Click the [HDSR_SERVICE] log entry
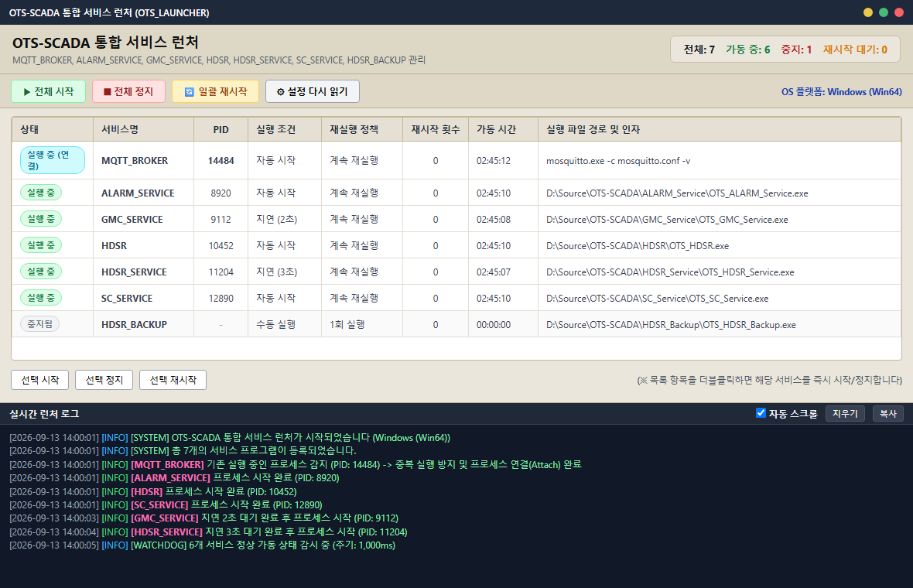Screen dimensions: 913x588 click(x=208, y=532)
